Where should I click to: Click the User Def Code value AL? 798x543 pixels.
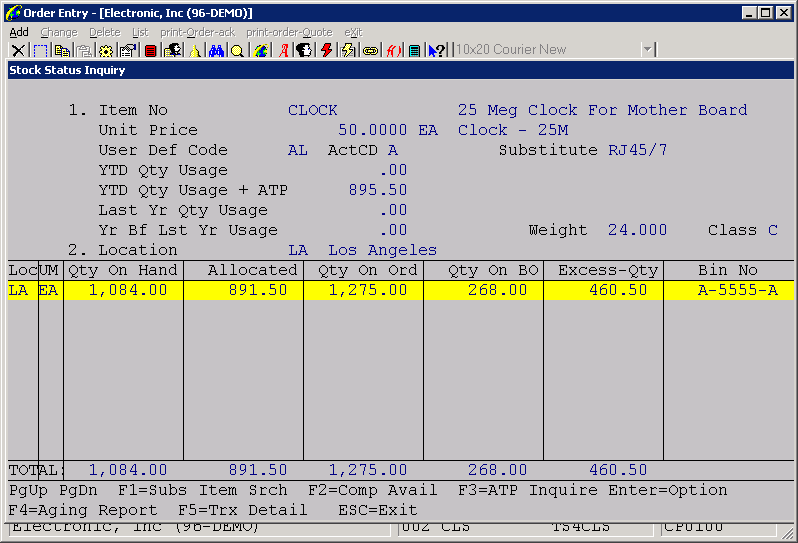(298, 150)
